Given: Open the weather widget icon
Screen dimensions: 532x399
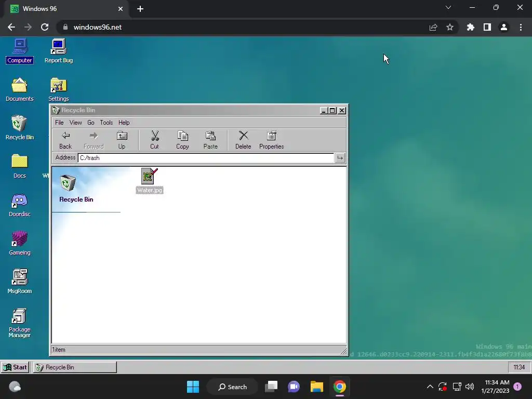Looking at the screenshot, I should (x=15, y=387).
